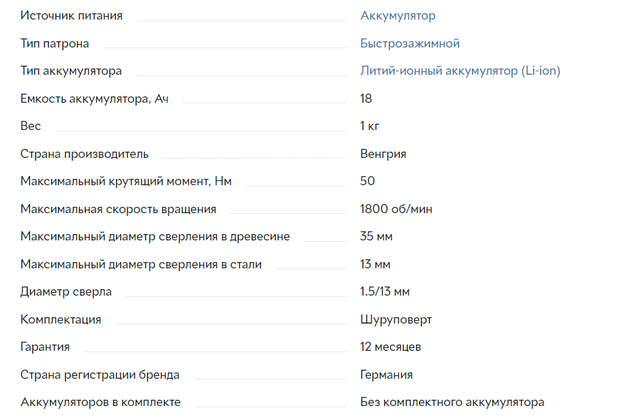640x420 pixels.
Task: Select the Тип аккумулятора label text
Action: [71, 71]
